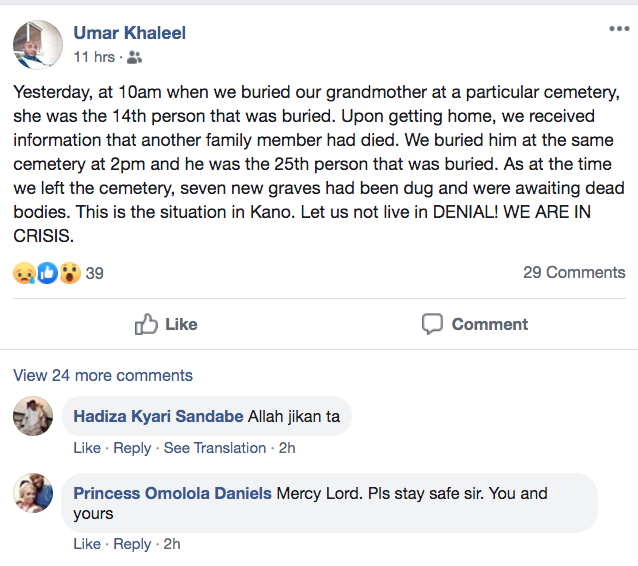The width and height of the screenshot is (638, 566).
Task: Open Umar Khaleel's profile name link
Action: (129, 33)
